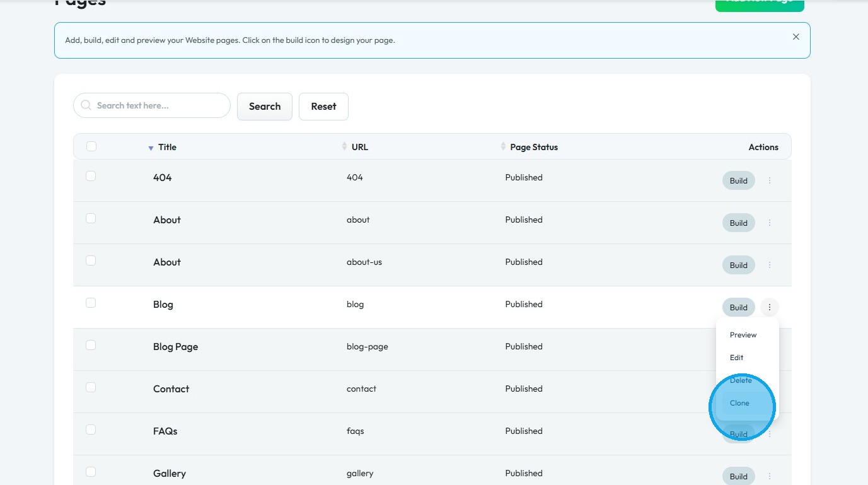Open three-dot menu for Gallery page
The width and height of the screenshot is (868, 485).
[x=770, y=476]
